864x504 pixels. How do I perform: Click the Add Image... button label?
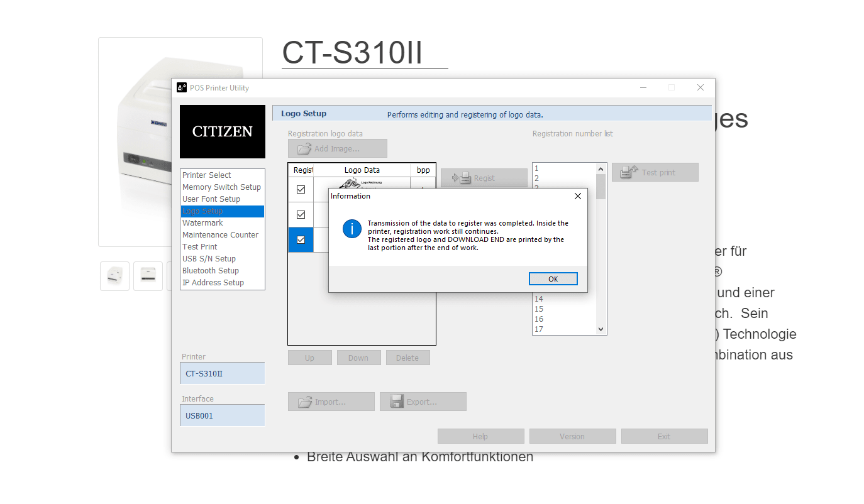(337, 149)
